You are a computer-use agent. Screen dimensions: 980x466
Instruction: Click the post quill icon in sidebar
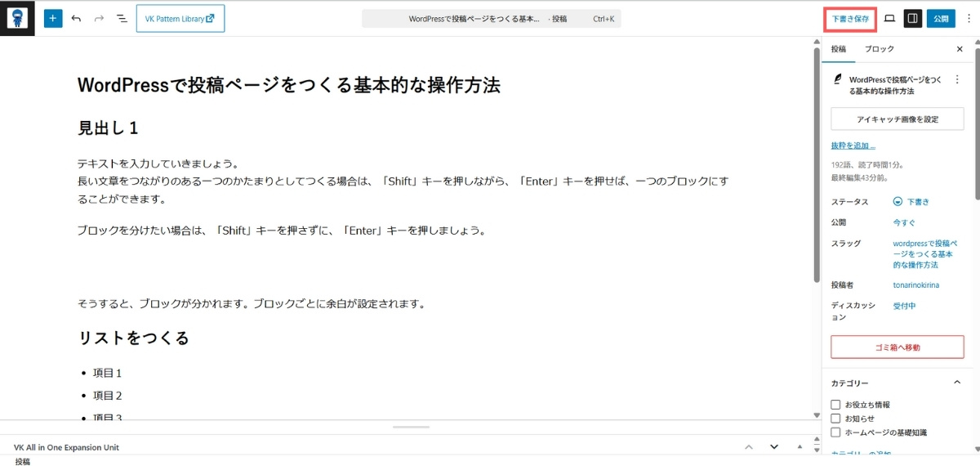tap(837, 80)
